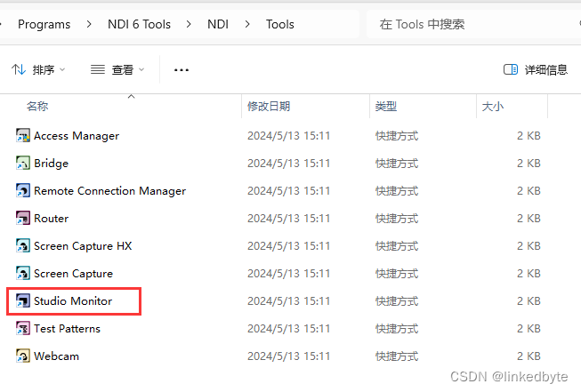Expand the chevron after NDI breadcrumb
The width and height of the screenshot is (581, 392).
[247, 24]
